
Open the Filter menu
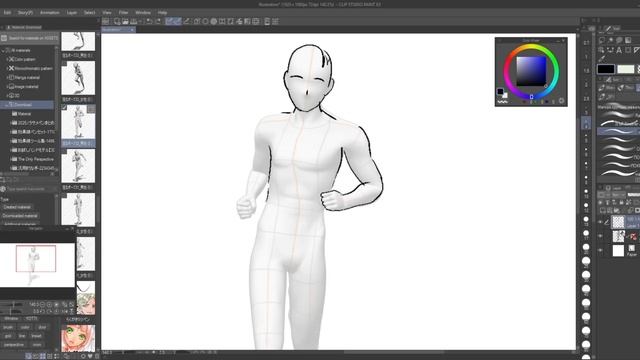[123, 13]
